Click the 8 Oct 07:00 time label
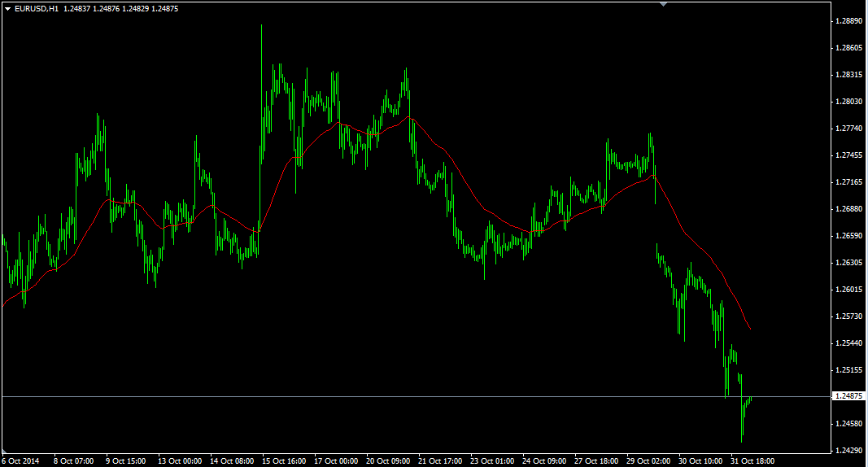 point(74,461)
